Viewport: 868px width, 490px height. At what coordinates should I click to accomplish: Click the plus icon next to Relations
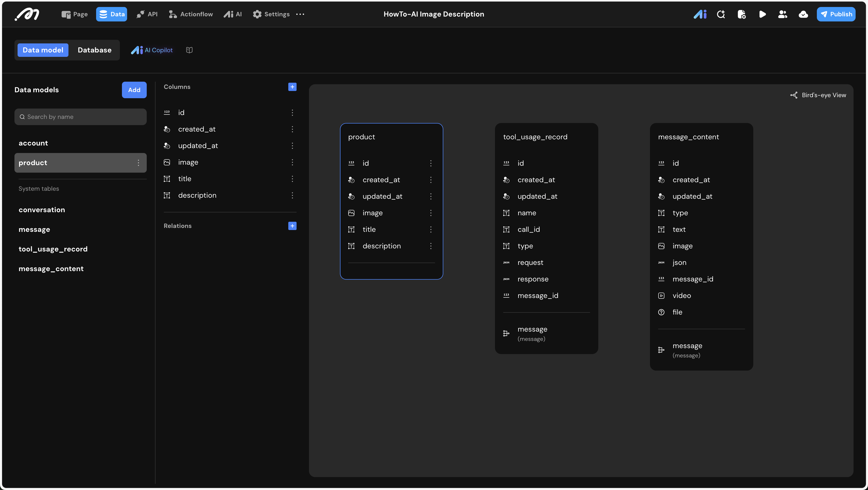[292, 226]
